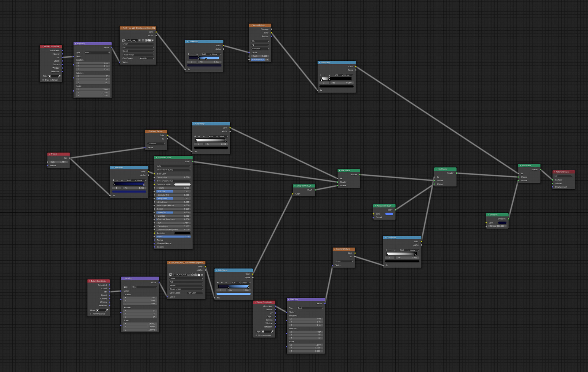
Task: Add stop in ColorRamp with position 0.323
Action: (x=188, y=54)
